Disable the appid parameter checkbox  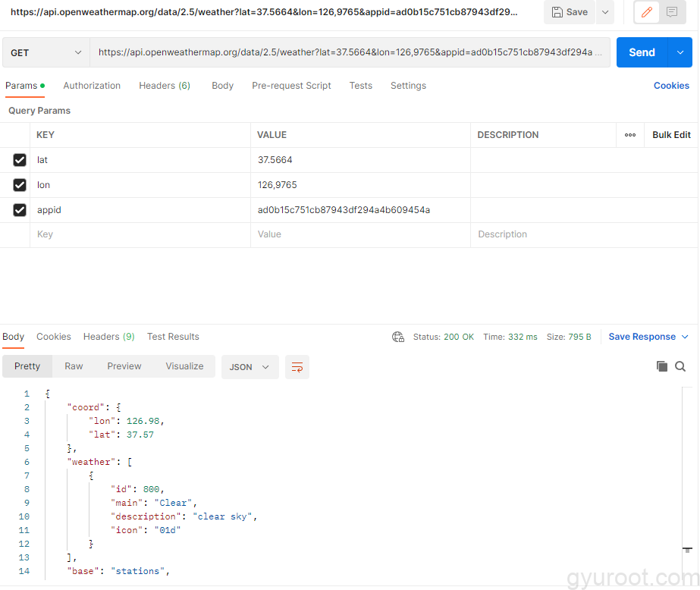pyautogui.click(x=20, y=210)
